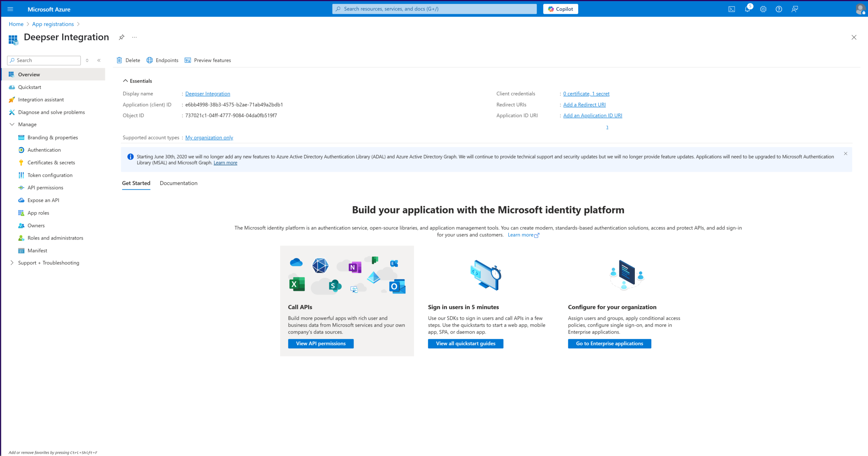Click the Endpoints globe icon

pos(150,60)
